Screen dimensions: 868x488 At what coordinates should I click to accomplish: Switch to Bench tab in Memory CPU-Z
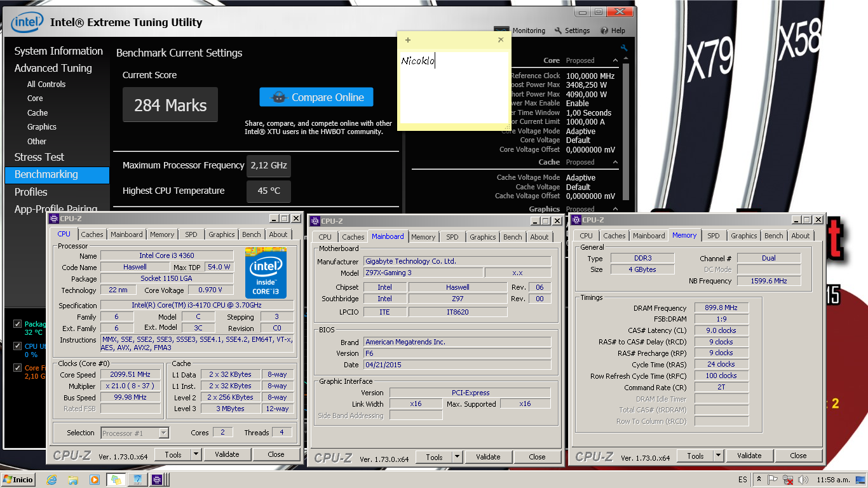[774, 236]
